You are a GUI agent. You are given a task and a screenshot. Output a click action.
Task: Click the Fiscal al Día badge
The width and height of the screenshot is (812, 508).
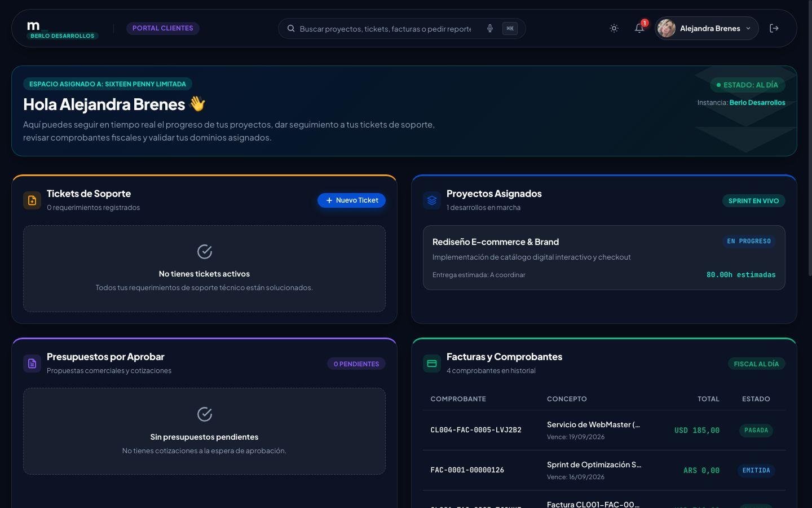click(x=756, y=364)
